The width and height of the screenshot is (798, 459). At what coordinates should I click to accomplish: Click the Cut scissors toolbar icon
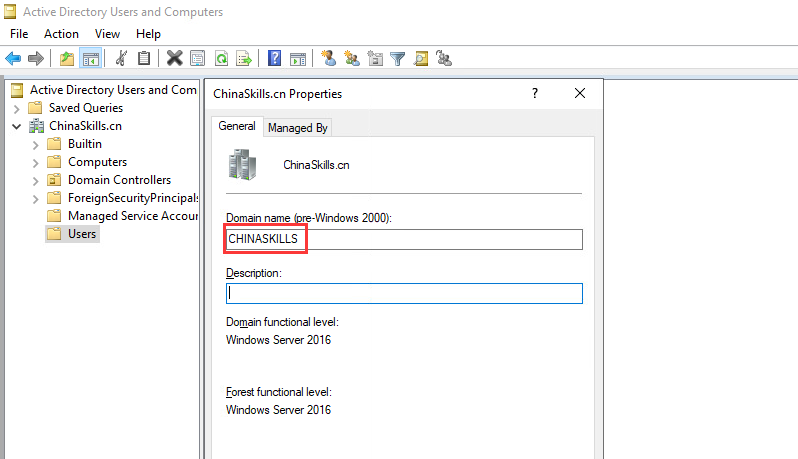[121, 59]
